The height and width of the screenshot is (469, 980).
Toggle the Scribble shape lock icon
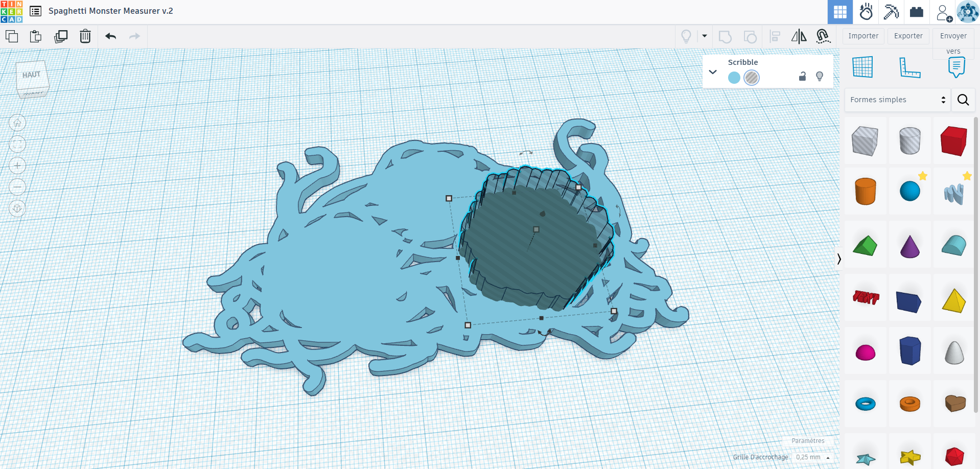[x=802, y=76]
